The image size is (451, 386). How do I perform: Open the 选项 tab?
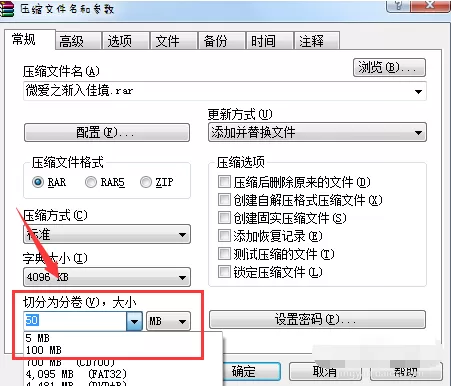[x=126, y=41]
